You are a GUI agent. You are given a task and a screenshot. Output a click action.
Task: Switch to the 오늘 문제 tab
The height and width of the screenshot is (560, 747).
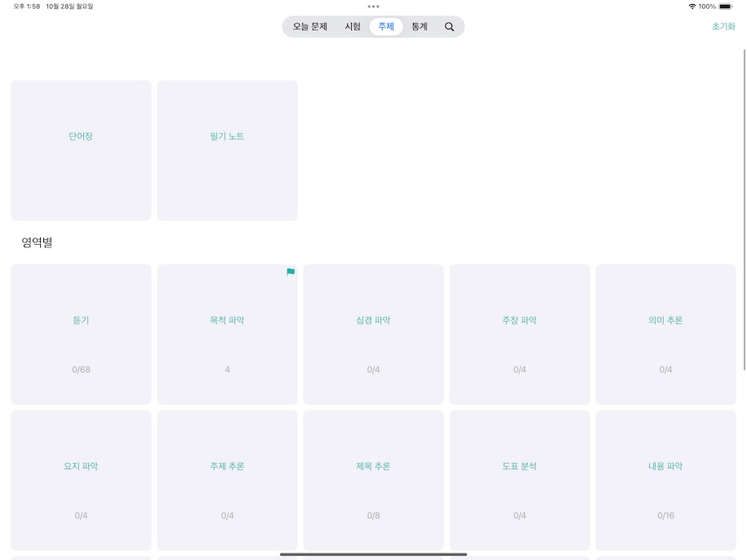coord(310,27)
